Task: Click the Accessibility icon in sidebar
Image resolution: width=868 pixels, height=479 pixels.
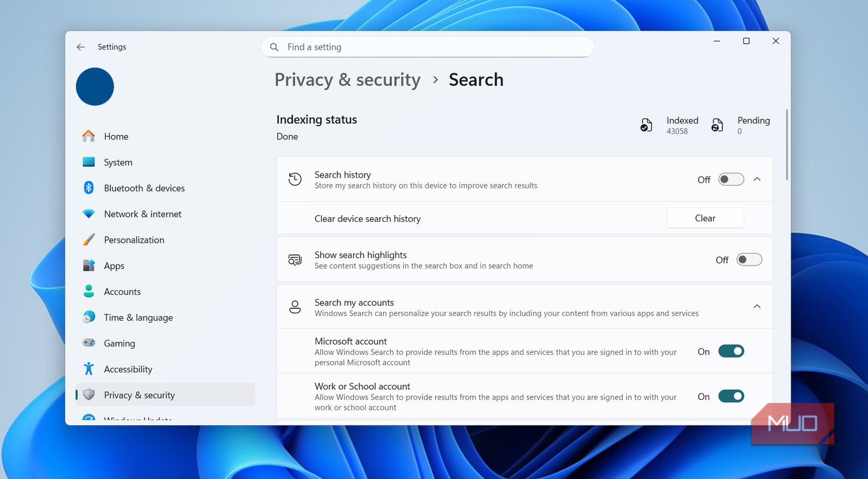Action: (89, 369)
